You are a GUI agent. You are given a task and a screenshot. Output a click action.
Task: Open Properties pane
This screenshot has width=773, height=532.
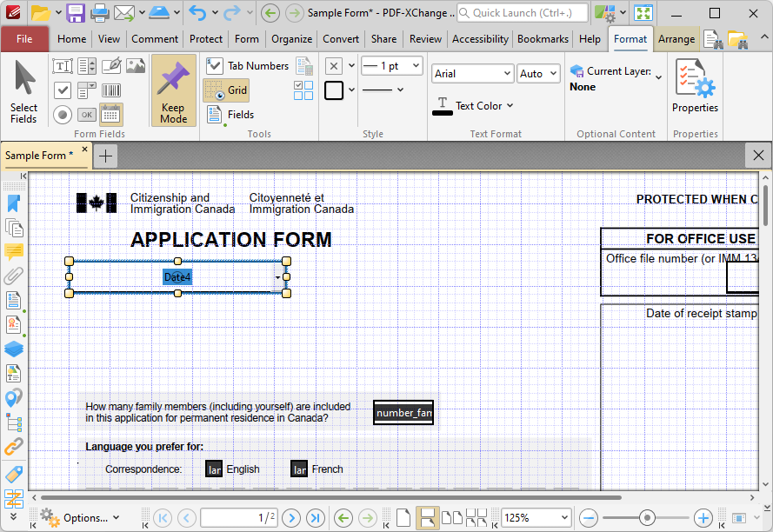pyautogui.click(x=695, y=87)
